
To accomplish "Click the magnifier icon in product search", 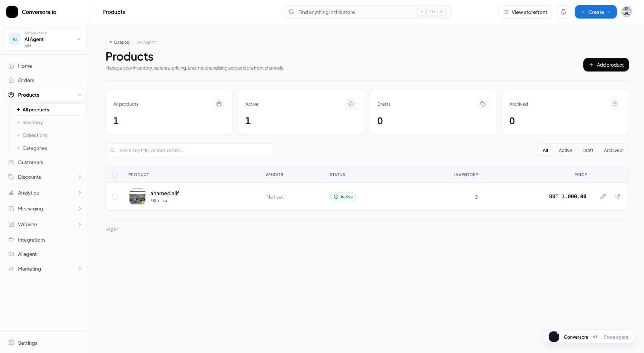I will (113, 150).
